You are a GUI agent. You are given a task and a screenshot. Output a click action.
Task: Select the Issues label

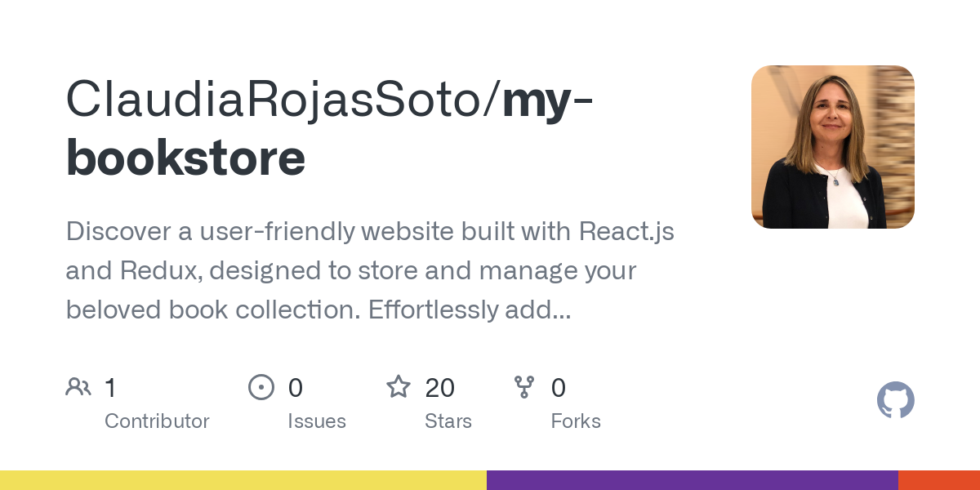point(317,421)
